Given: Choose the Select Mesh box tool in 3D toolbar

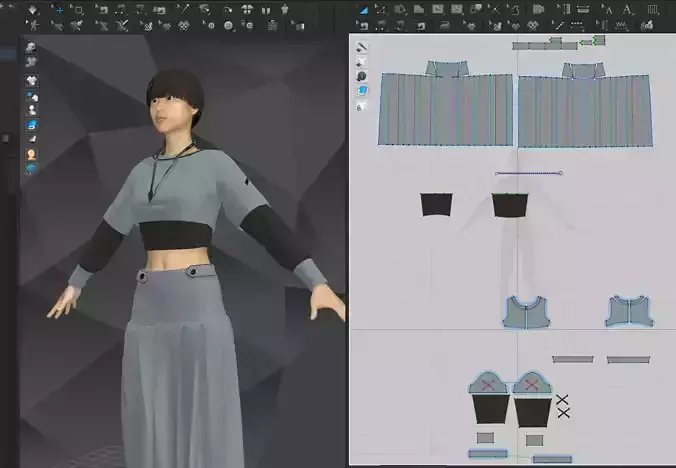Looking at the screenshot, I should point(78,9).
